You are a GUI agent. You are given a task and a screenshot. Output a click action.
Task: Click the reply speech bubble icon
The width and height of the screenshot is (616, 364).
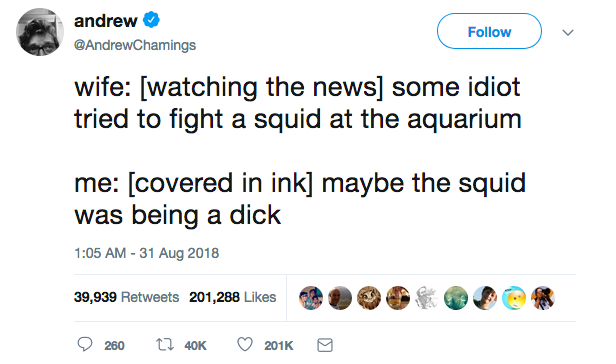coord(84,344)
